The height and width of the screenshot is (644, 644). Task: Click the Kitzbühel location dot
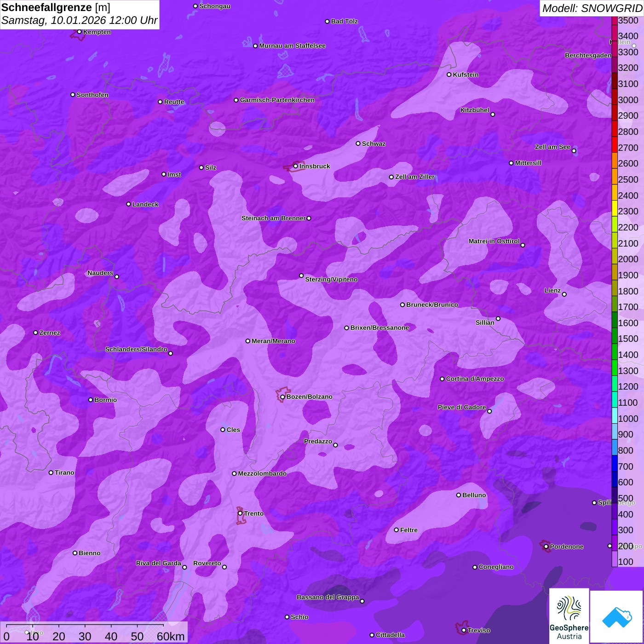coord(493,115)
